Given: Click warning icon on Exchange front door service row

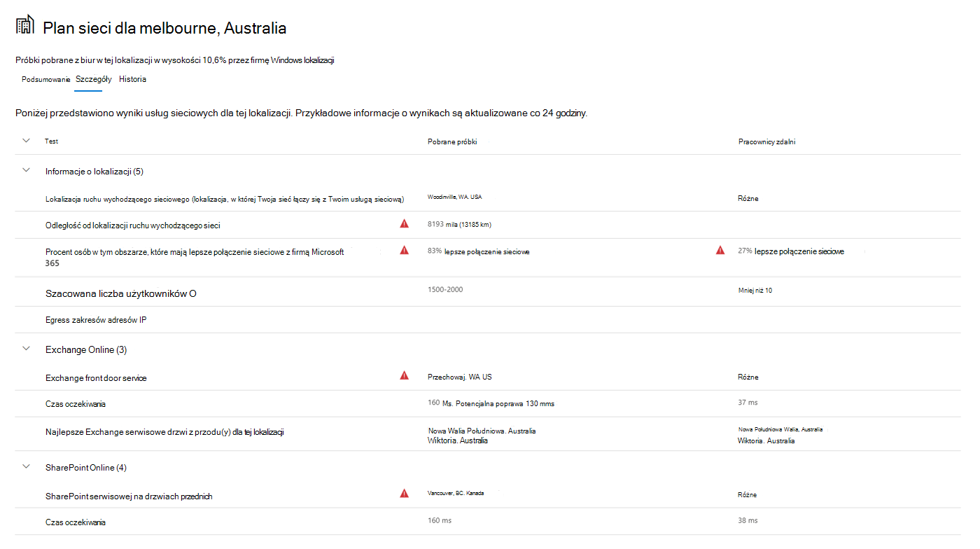Looking at the screenshot, I should (x=404, y=375).
